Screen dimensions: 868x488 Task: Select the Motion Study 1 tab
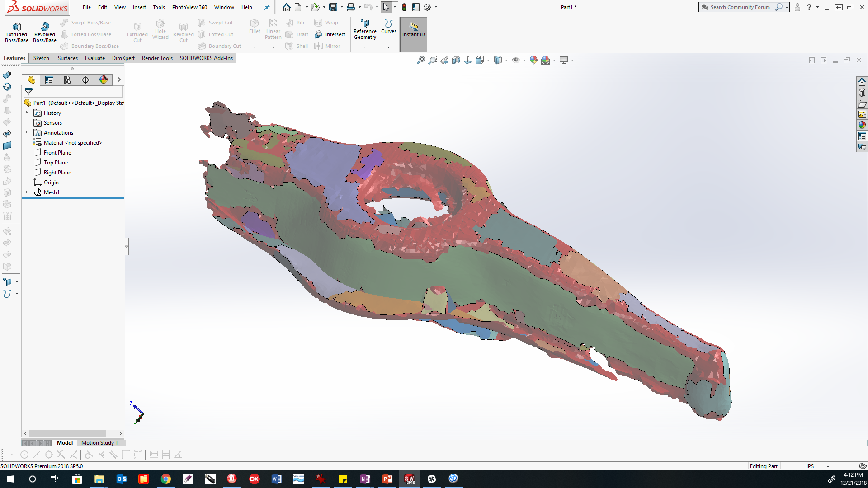99,443
